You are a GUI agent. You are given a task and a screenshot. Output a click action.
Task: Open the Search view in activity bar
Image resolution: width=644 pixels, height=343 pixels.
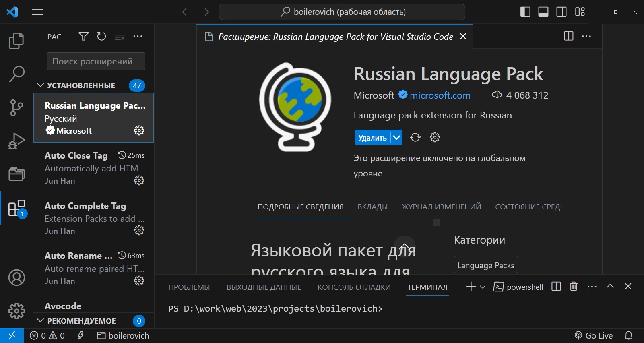click(x=17, y=74)
